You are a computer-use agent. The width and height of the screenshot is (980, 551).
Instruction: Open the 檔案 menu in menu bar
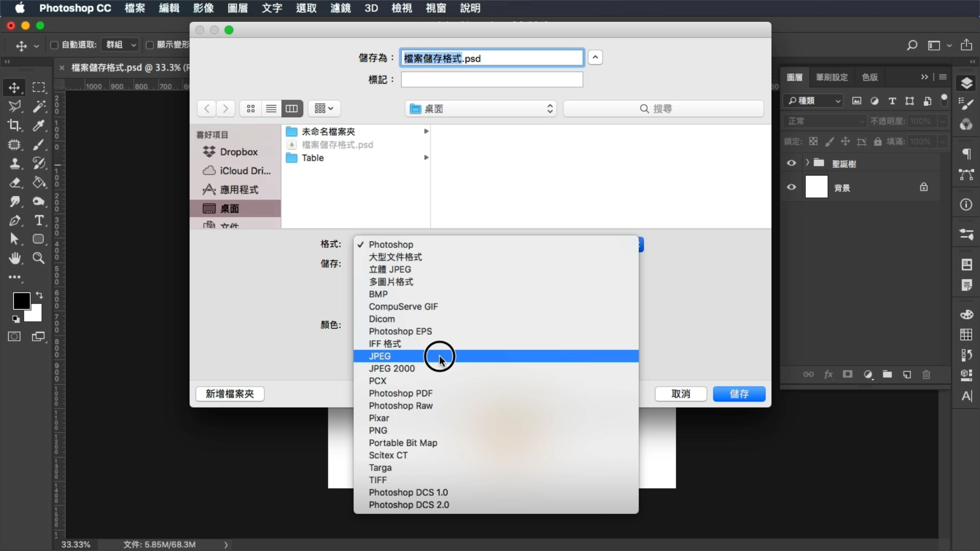135,8
